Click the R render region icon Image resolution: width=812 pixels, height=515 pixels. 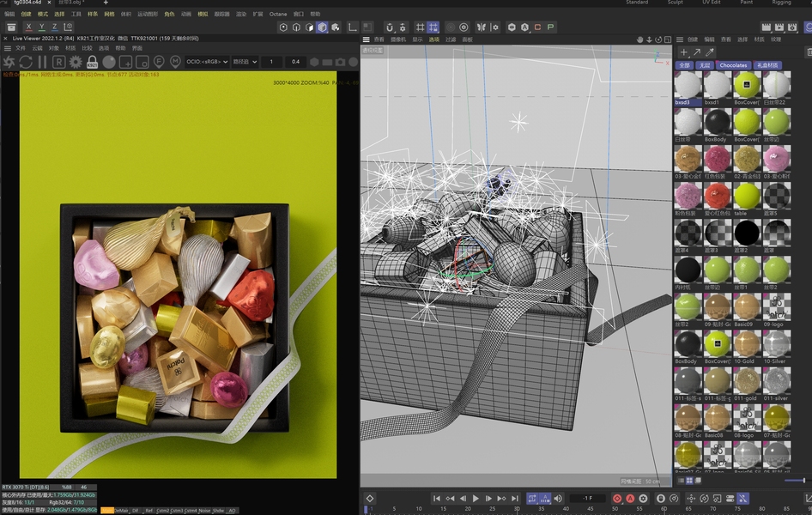[x=58, y=62]
